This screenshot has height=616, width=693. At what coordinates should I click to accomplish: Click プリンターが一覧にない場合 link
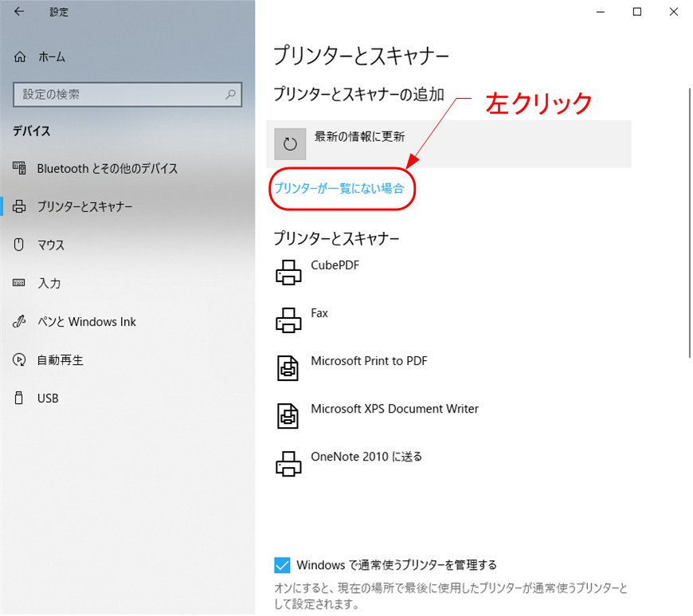pos(339,188)
